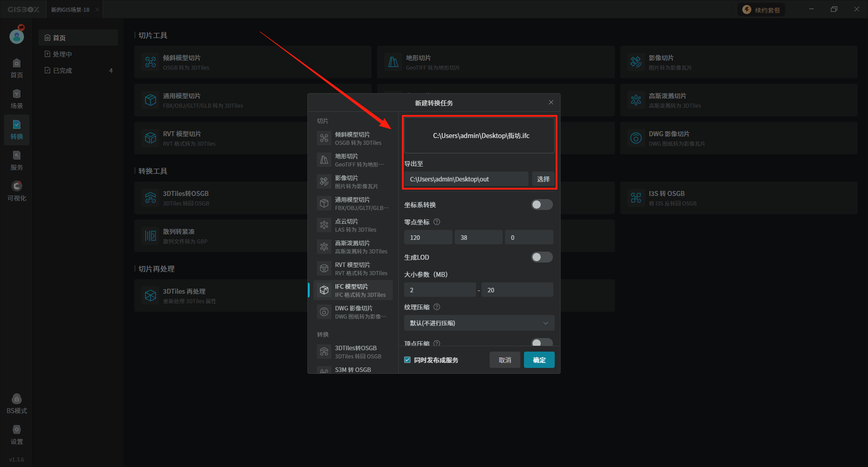Open the 已完成 menu item
This screenshot has width=868, height=467.
click(62, 71)
